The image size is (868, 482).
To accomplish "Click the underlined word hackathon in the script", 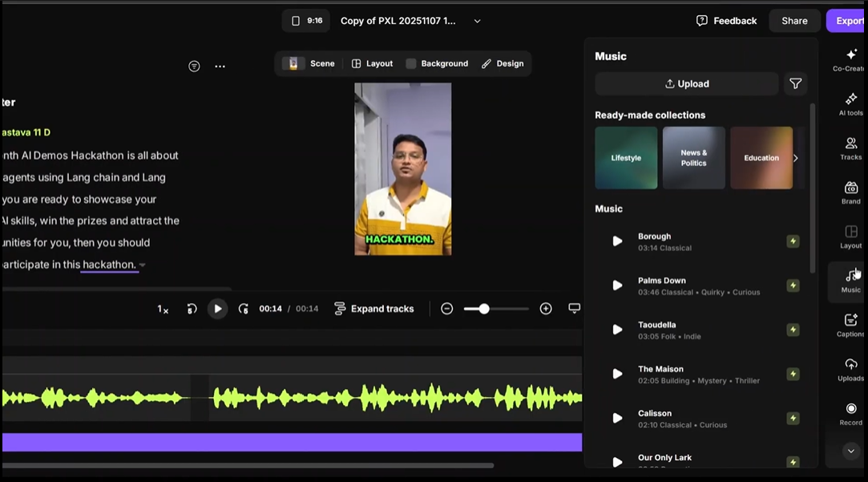I will click(109, 265).
